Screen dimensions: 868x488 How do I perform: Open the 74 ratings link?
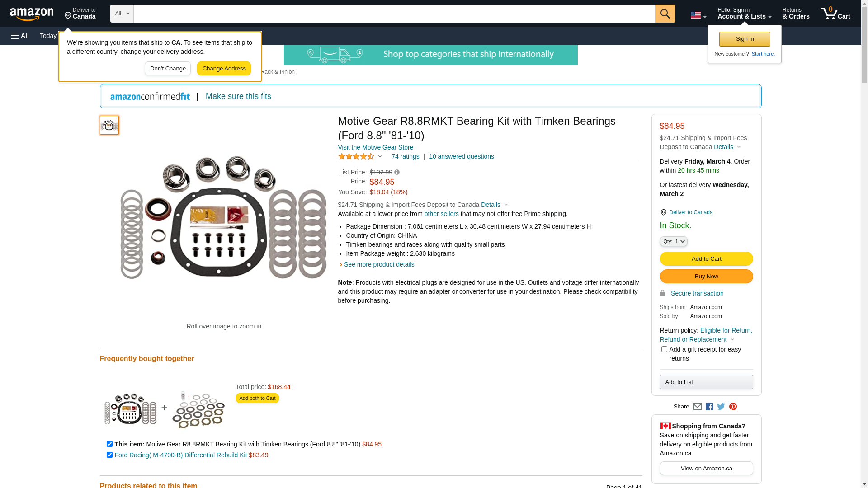[405, 156]
